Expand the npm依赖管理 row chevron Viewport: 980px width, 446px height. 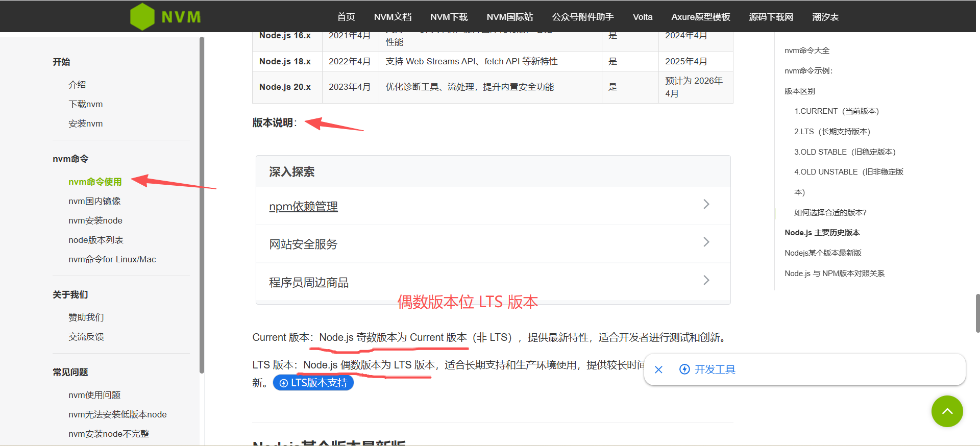click(x=706, y=204)
